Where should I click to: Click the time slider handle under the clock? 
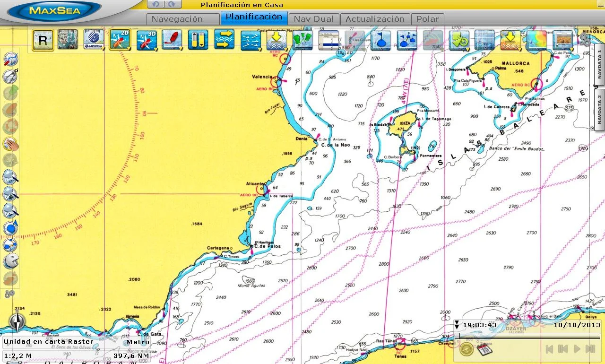(x=457, y=336)
